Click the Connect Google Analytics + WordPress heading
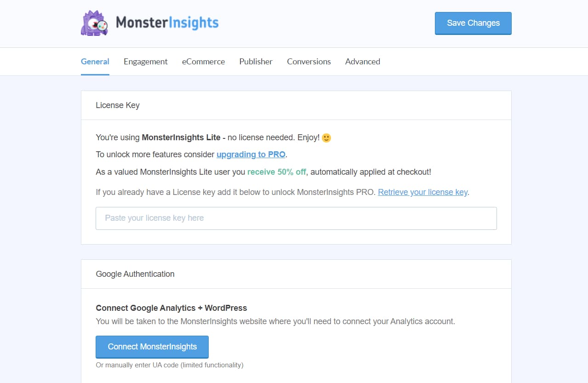Screen dimensions: 588x383 (171, 308)
